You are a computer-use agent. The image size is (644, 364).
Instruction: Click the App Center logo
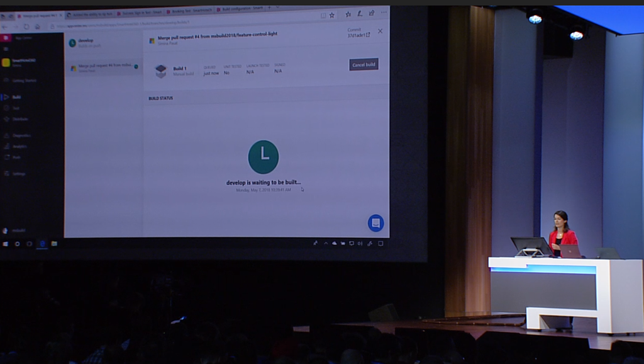click(5, 38)
